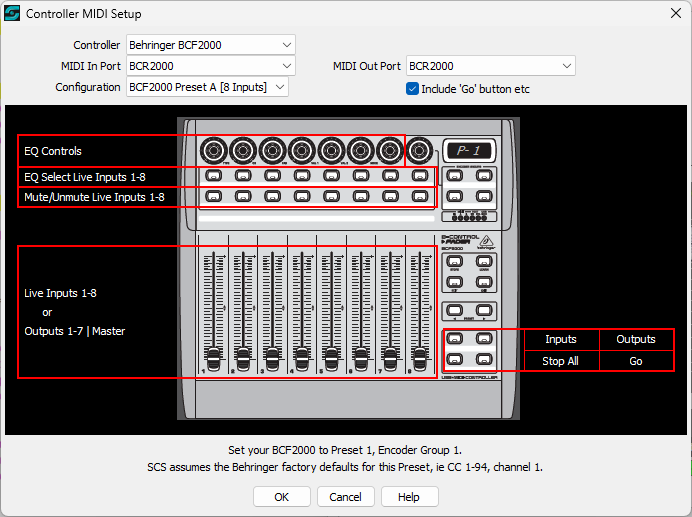This screenshot has width=692, height=517.
Task: Click the Store function button on controller
Action: [455, 261]
